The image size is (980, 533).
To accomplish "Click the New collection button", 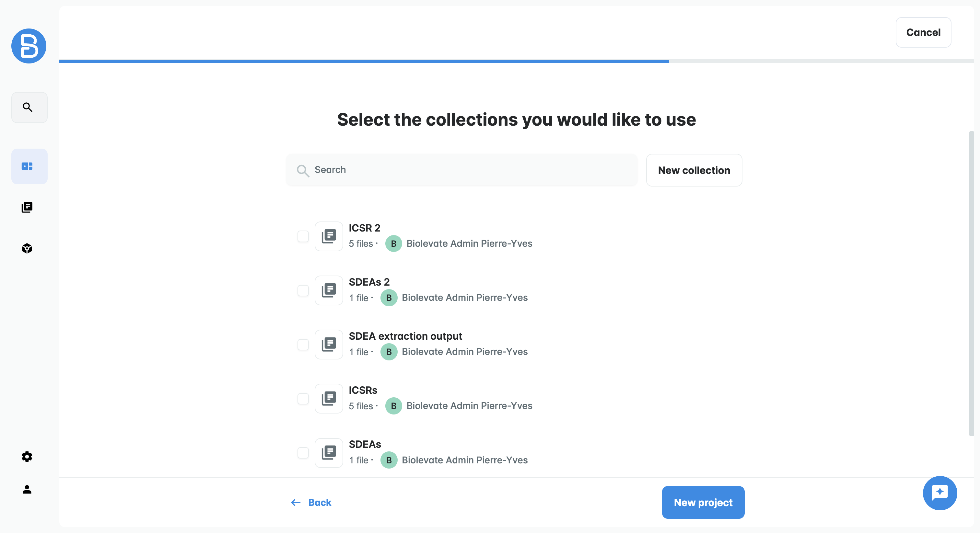I will point(694,170).
